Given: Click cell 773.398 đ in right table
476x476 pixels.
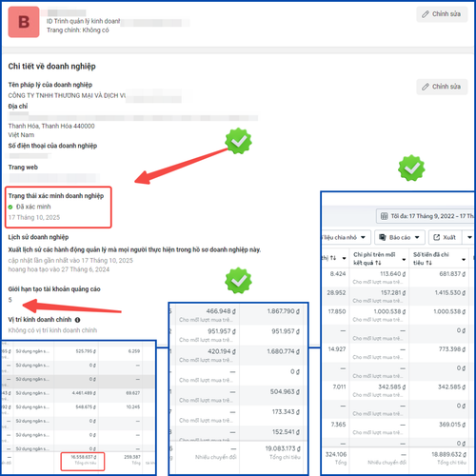Looking at the screenshot, I should tap(452, 349).
